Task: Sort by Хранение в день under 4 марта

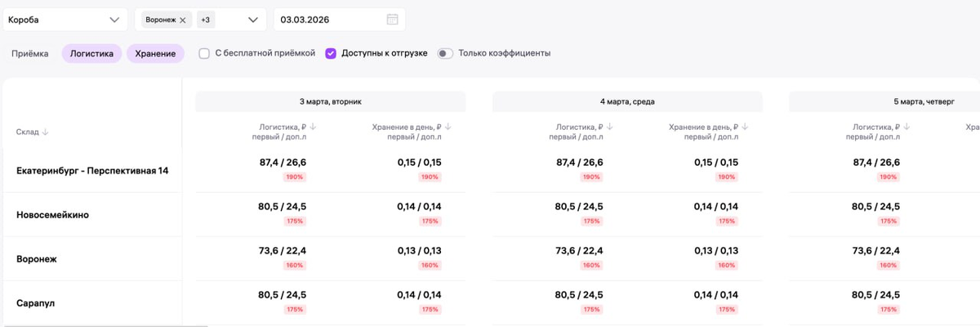Action: pos(745,127)
